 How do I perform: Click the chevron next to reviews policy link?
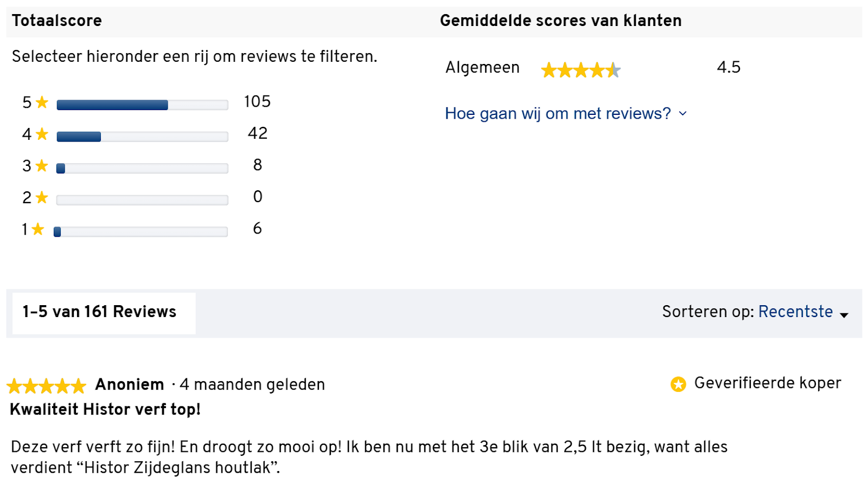pyautogui.click(x=683, y=113)
